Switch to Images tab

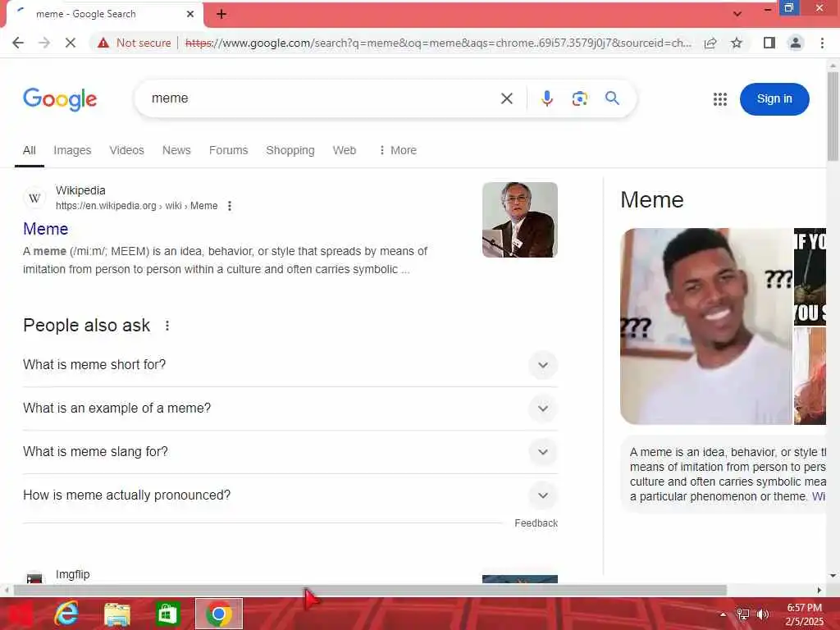point(72,151)
